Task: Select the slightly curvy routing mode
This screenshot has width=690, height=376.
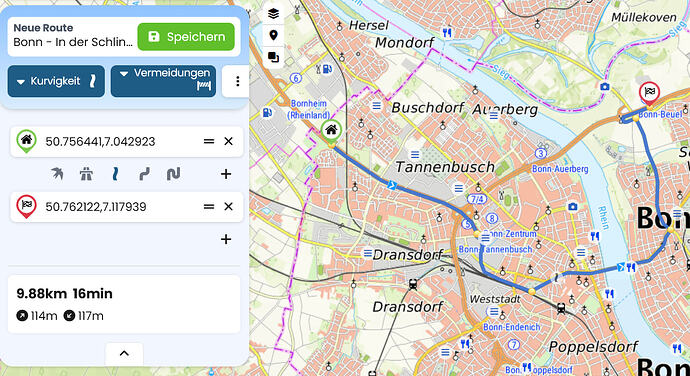Action: click(115, 174)
